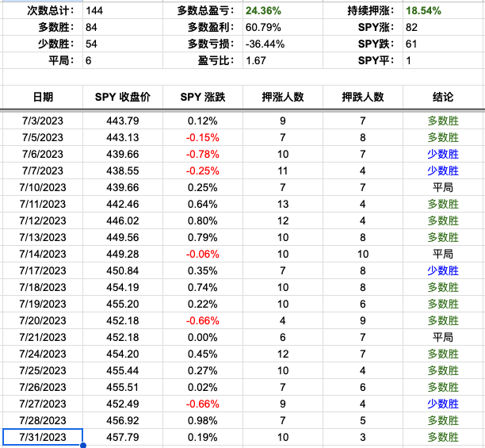The image size is (485, 448).
Task: Click the 押跌人数 column header
Action: pos(363,98)
